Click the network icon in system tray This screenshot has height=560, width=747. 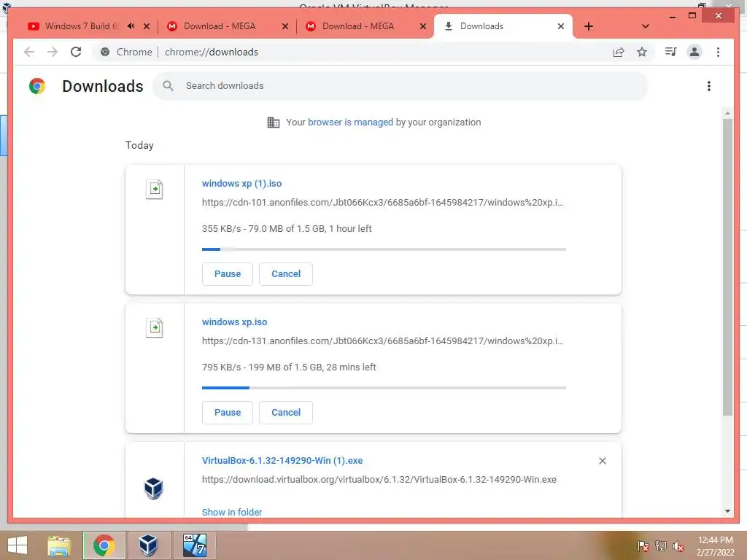(x=661, y=545)
